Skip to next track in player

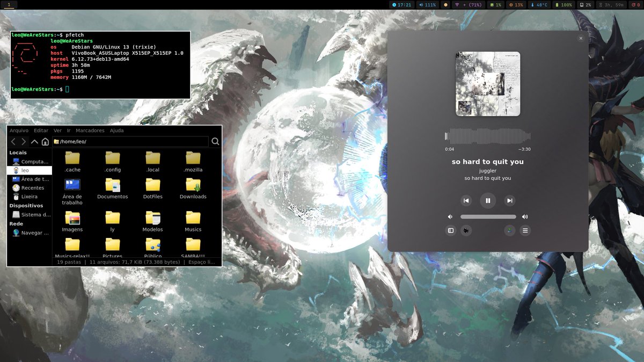tap(510, 200)
